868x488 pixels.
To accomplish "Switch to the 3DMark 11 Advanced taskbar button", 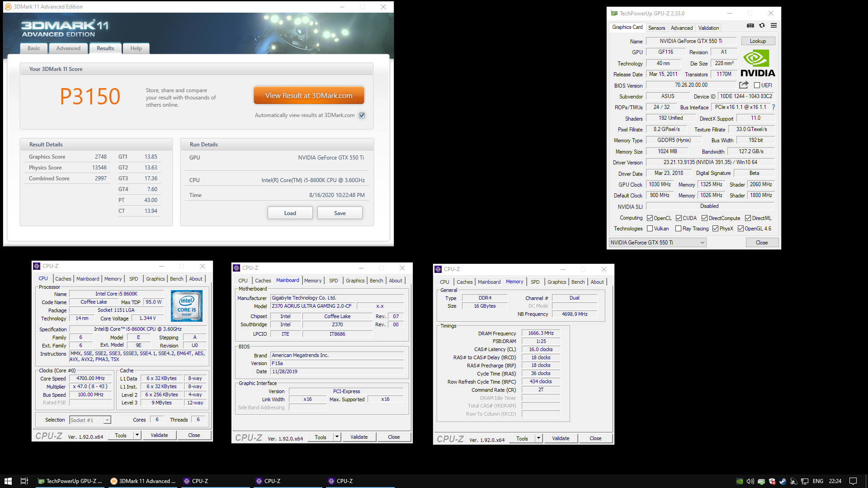I will 143,481.
